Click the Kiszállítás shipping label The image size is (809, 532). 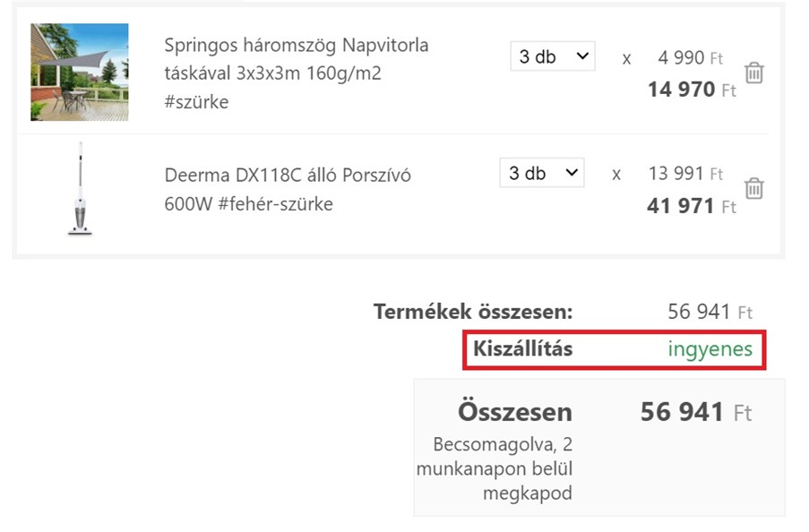pos(522,348)
